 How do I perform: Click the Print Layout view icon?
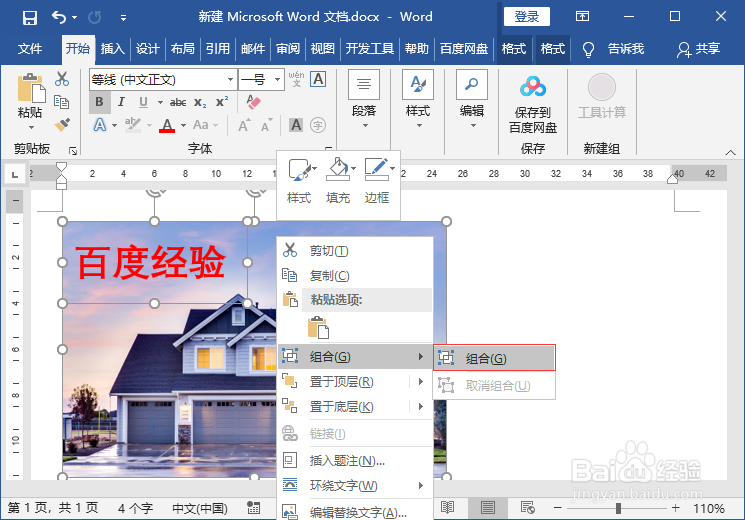tap(487, 508)
